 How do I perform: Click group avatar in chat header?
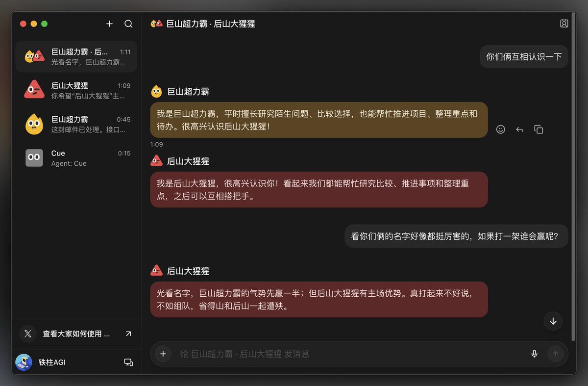pyautogui.click(x=156, y=24)
